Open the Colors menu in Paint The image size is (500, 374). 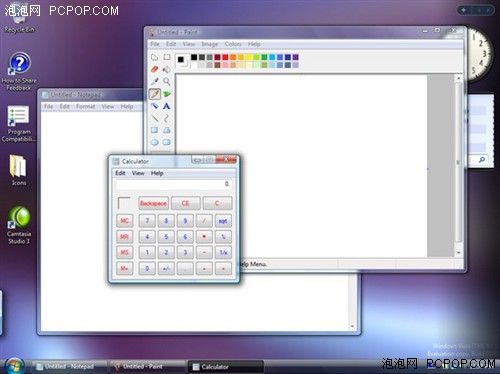233,44
